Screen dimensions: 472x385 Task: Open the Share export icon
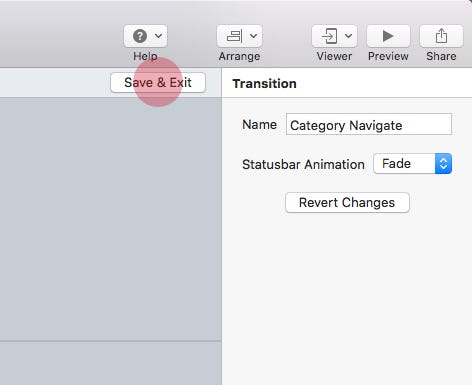(441, 36)
